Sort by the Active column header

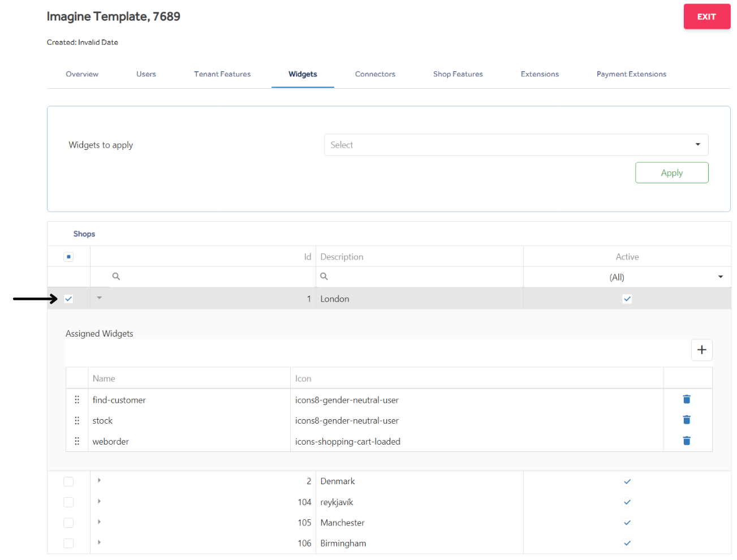click(x=627, y=257)
